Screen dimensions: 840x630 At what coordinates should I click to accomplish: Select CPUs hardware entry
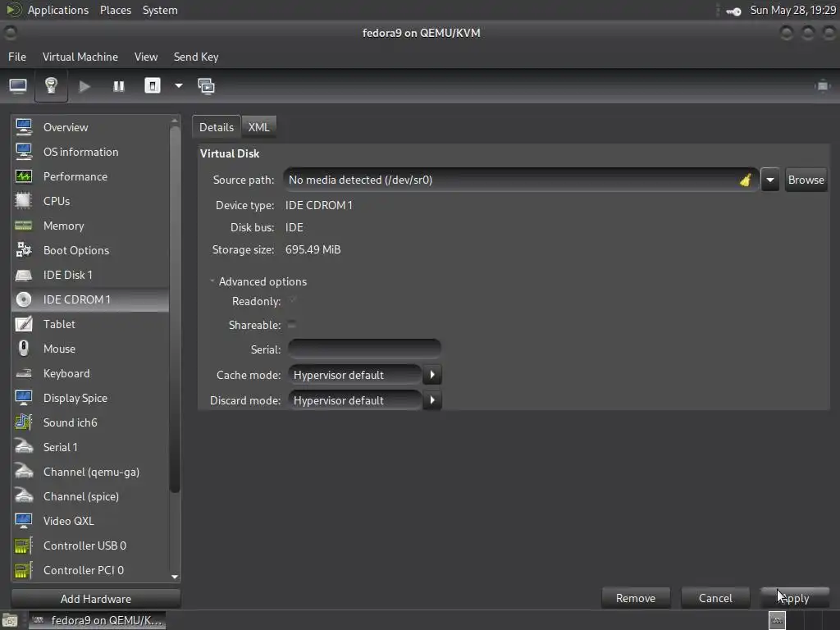[x=90, y=201]
